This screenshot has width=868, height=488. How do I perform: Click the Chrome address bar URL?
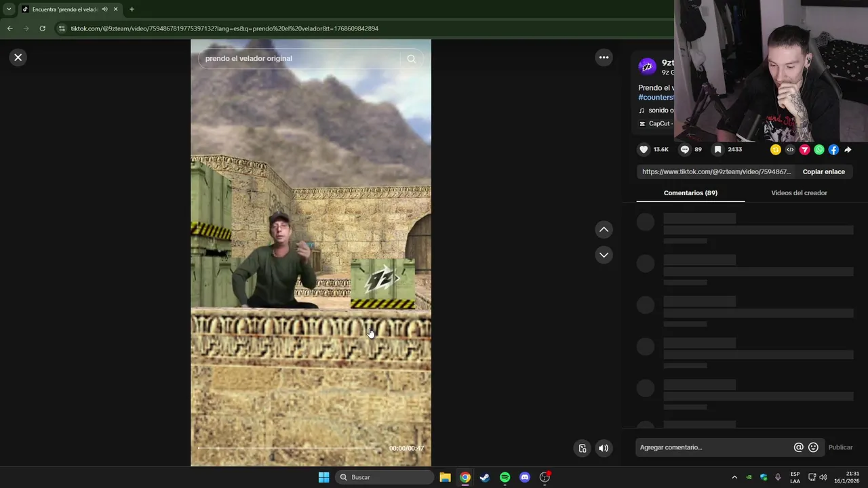(x=224, y=28)
